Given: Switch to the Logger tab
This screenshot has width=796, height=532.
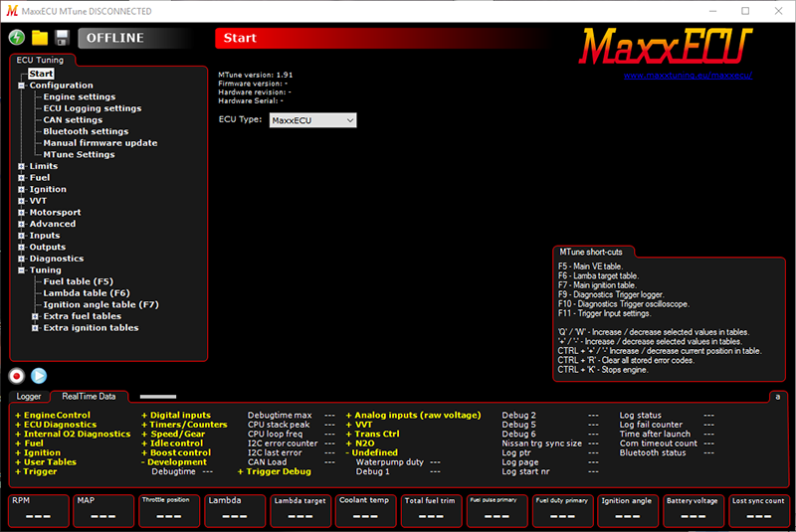Looking at the screenshot, I should pyautogui.click(x=29, y=396).
